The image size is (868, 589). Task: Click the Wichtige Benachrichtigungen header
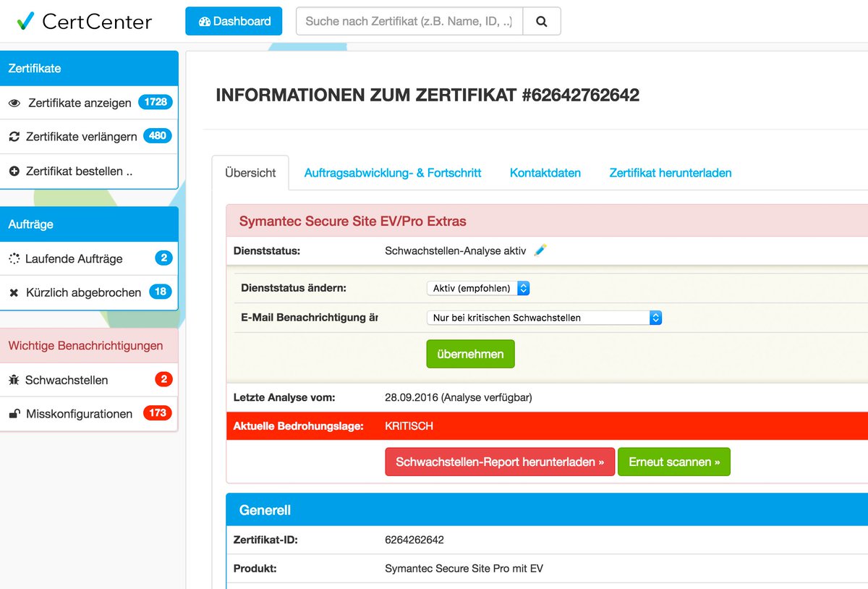pyautogui.click(x=89, y=345)
